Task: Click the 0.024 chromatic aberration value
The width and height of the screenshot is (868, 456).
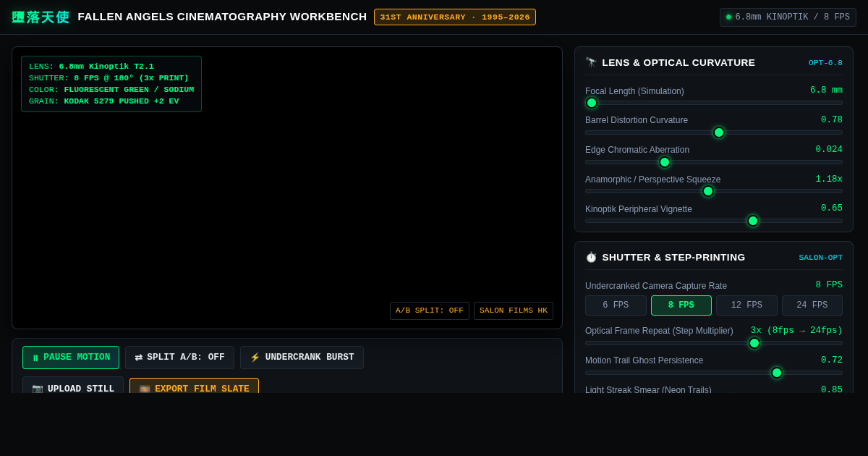Action: coord(829,150)
